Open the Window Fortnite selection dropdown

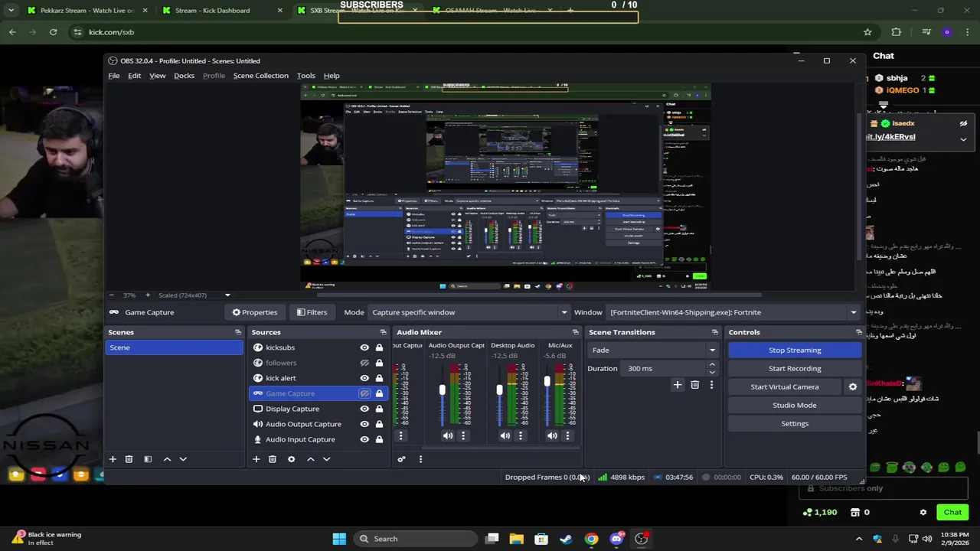733,312
